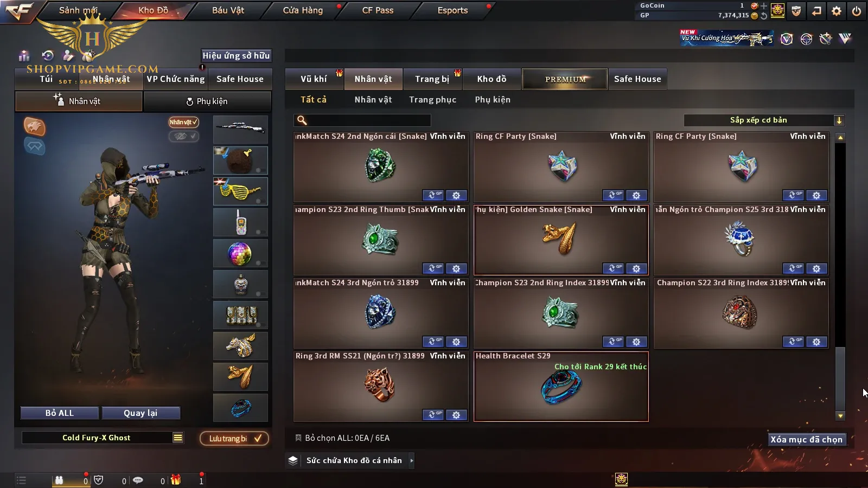The image size is (868, 488).
Task: Click Xóa mục đã chọn button
Action: (807, 439)
